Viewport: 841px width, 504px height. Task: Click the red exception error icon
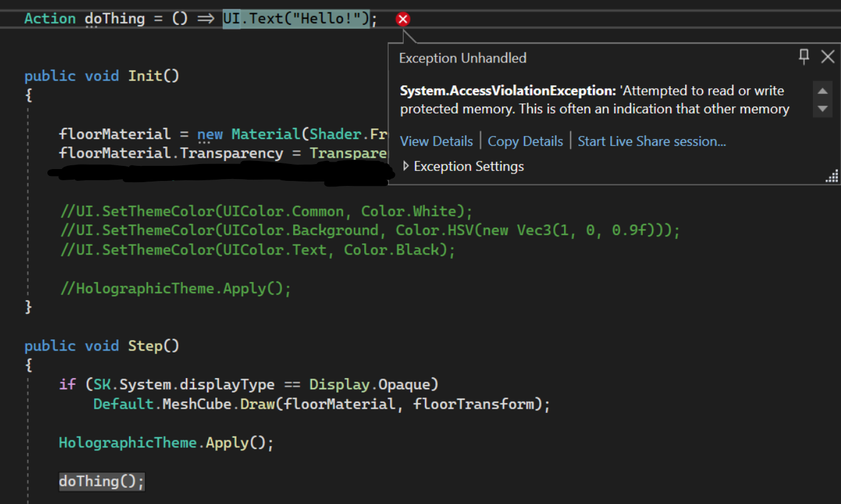click(402, 19)
